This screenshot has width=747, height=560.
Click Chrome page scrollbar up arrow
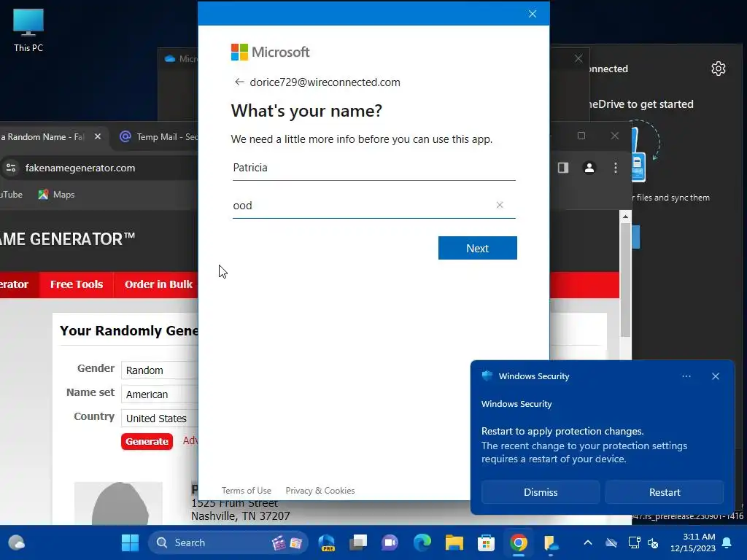(625, 217)
